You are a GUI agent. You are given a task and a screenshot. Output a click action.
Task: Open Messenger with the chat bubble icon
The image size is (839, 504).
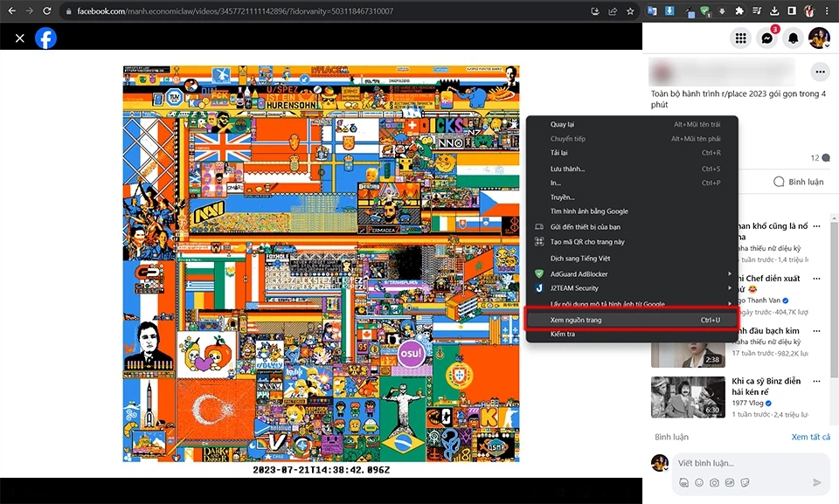tap(767, 38)
